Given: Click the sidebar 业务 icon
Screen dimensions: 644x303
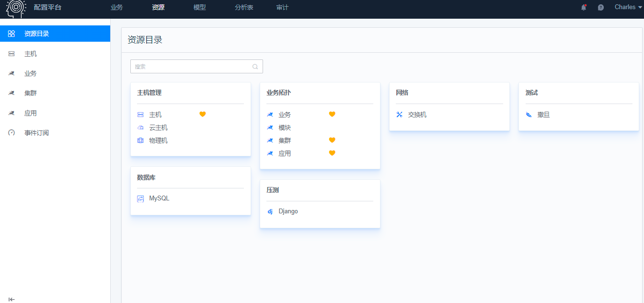Looking at the screenshot, I should pos(11,73).
